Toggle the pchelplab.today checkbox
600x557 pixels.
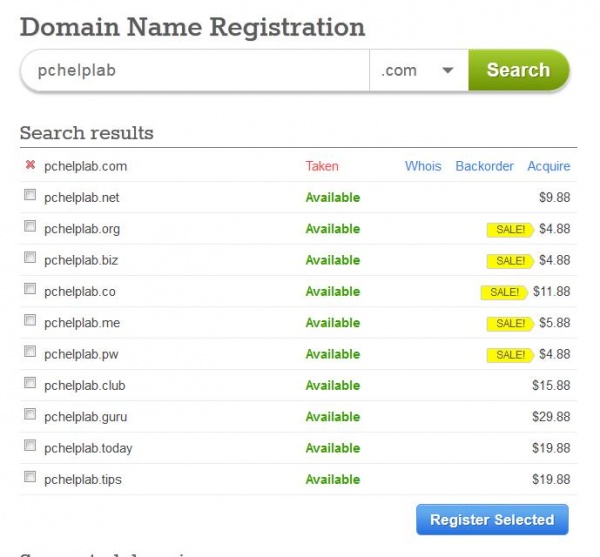click(x=30, y=448)
